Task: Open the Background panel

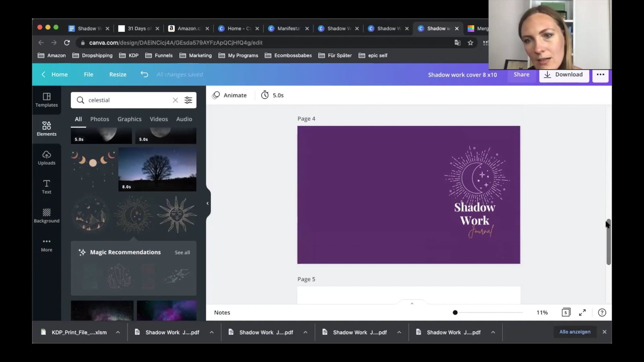Action: (x=46, y=216)
